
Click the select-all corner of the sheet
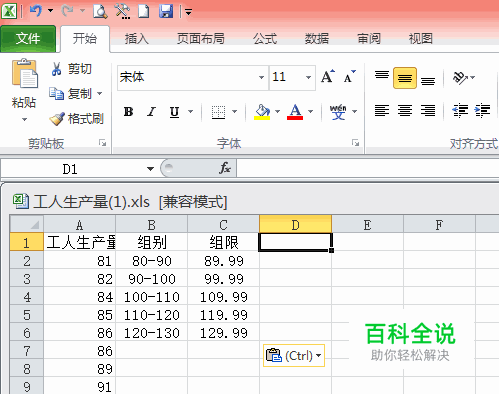pos(27,224)
